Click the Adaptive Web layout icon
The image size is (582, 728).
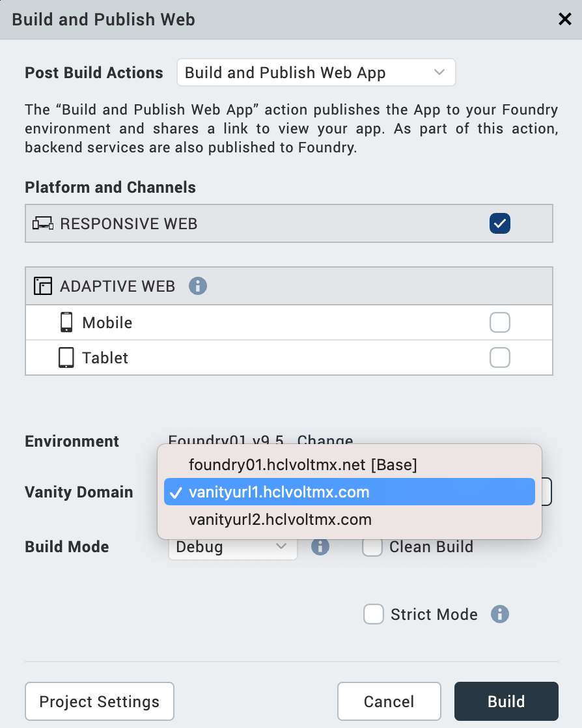point(43,286)
